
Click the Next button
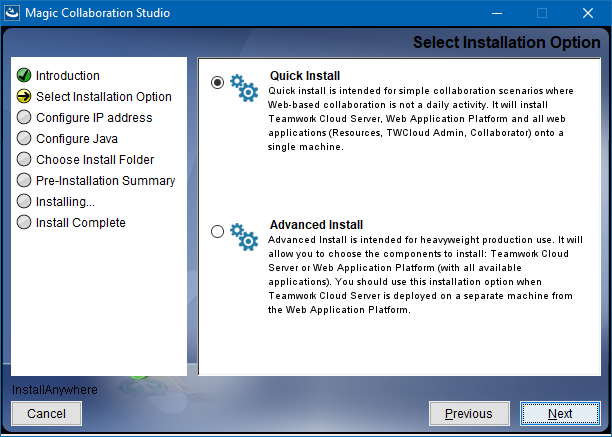pyautogui.click(x=560, y=413)
